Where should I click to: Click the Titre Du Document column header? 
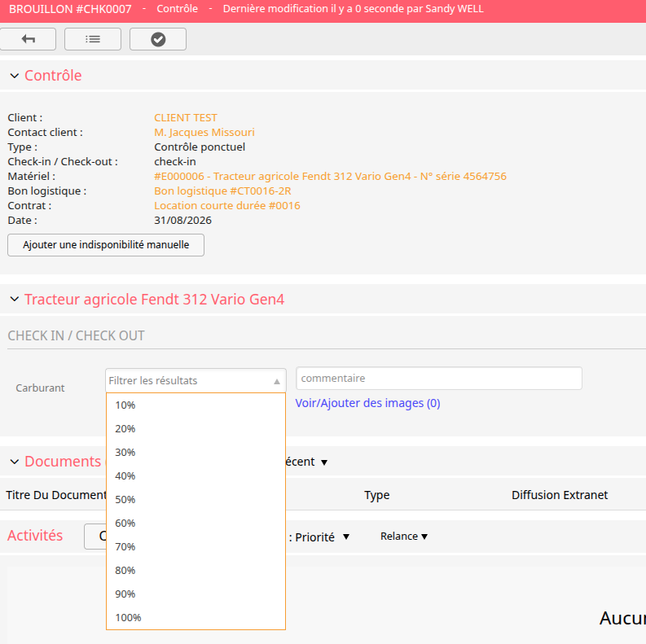[56, 495]
